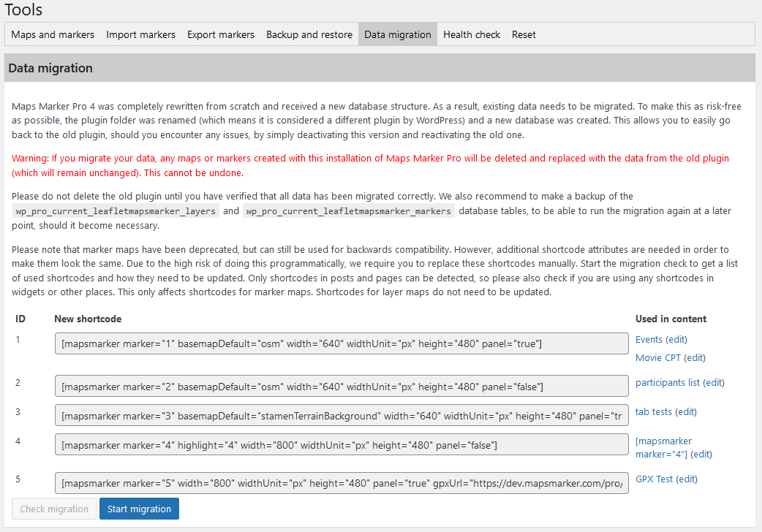
Task: Click the Start migration button
Action: (x=139, y=509)
